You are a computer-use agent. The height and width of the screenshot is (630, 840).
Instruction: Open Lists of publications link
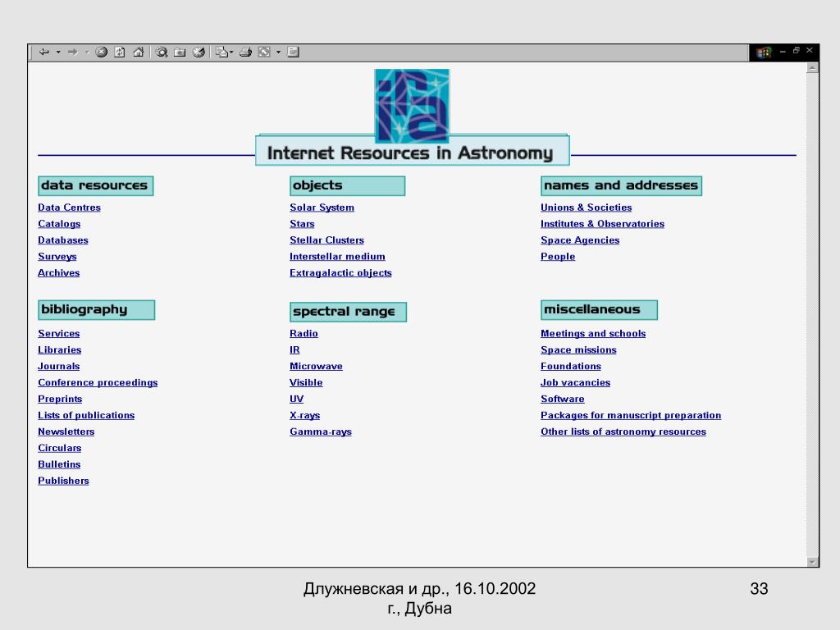click(85, 415)
